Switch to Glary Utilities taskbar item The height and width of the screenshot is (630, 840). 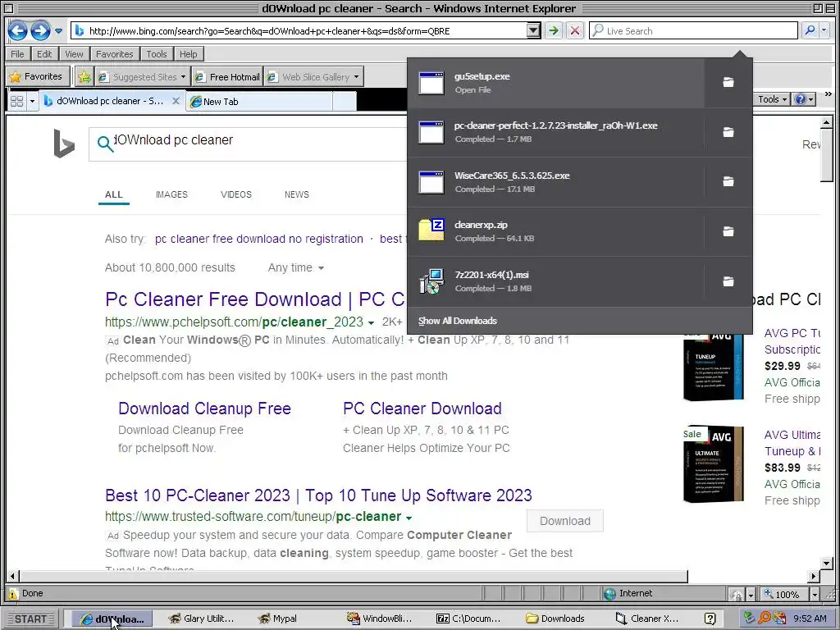200,619
